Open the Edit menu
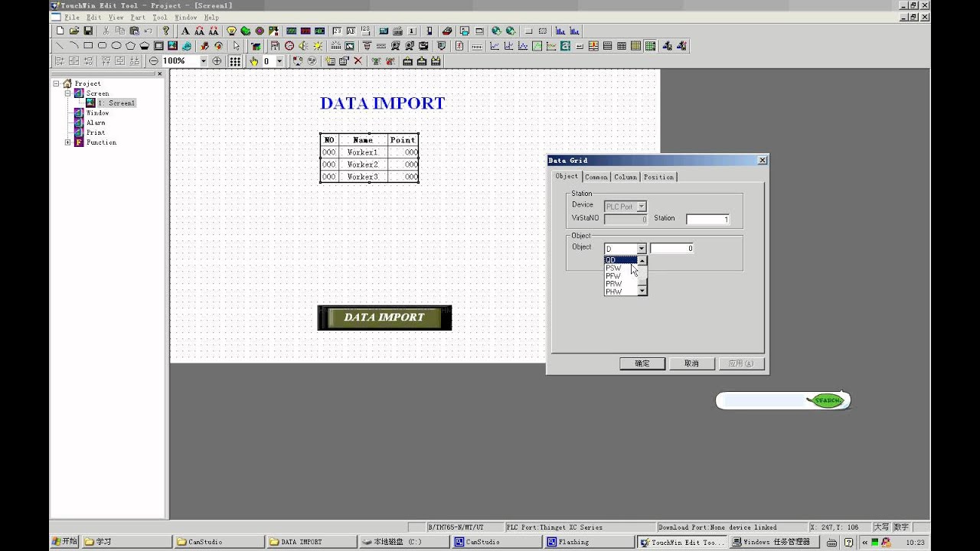 pyautogui.click(x=93, y=17)
